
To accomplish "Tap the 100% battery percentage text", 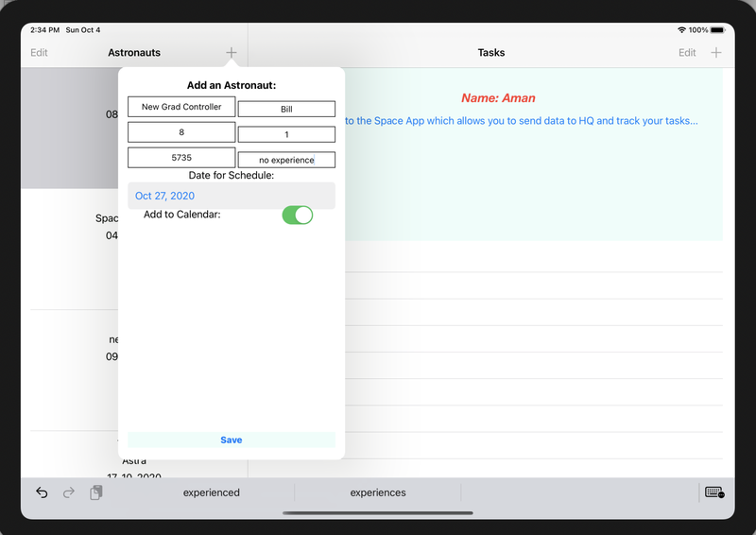I will [698, 30].
